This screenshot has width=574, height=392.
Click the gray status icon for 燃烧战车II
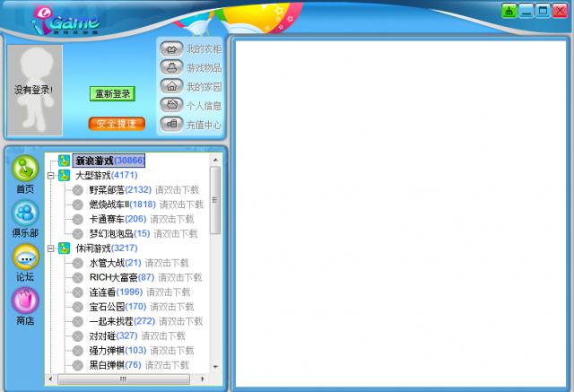click(x=78, y=205)
